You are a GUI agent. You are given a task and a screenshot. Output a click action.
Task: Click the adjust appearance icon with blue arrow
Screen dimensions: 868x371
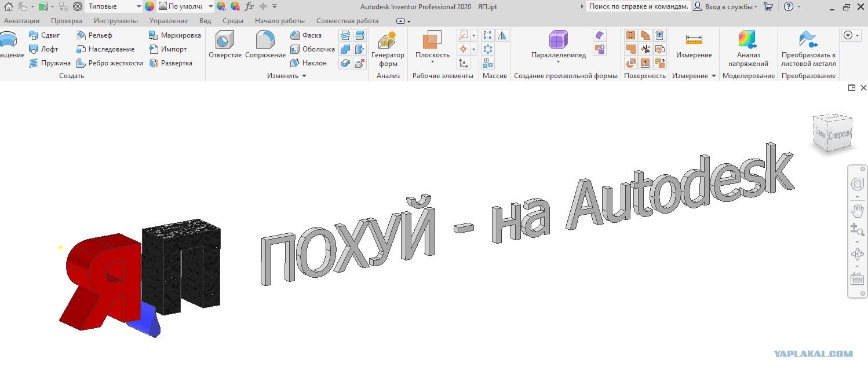pos(221,6)
